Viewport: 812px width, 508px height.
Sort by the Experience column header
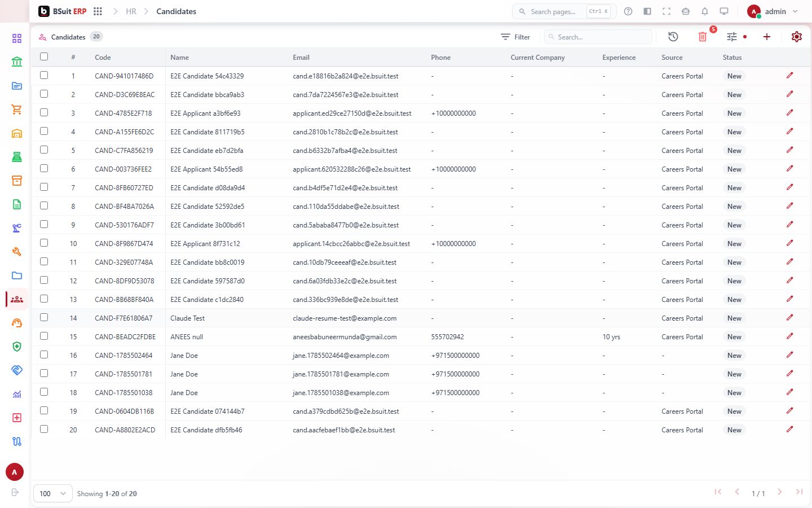(619, 58)
